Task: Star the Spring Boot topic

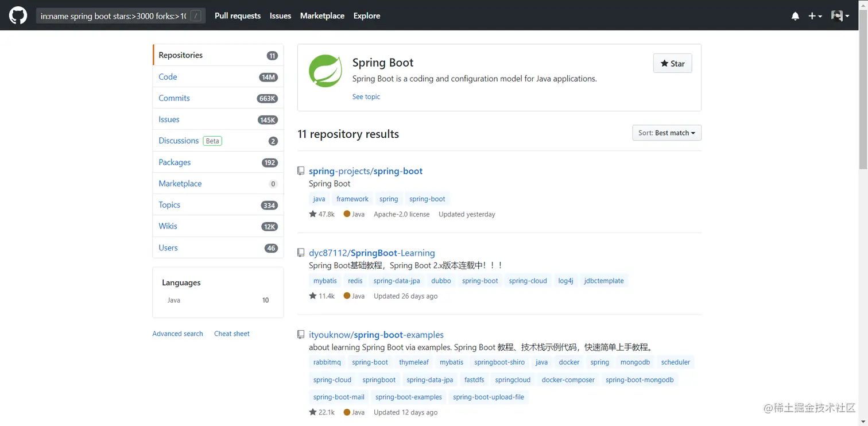Action: [x=672, y=63]
